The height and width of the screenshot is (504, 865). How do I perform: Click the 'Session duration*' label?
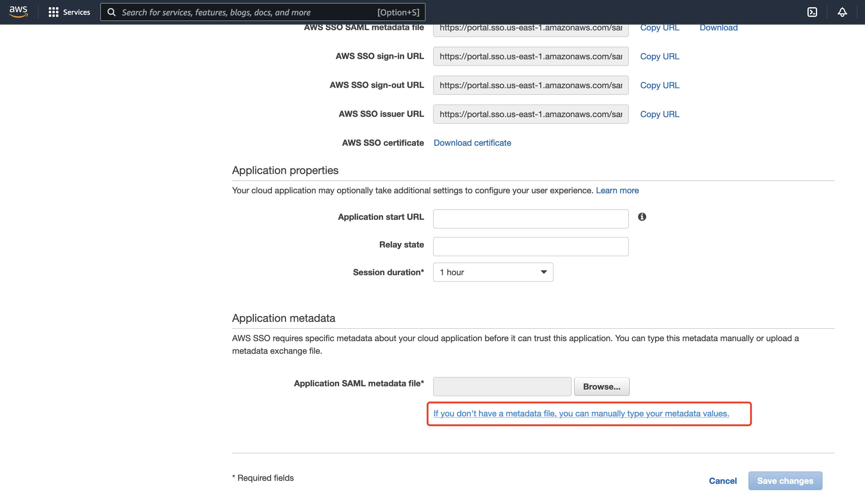click(388, 272)
